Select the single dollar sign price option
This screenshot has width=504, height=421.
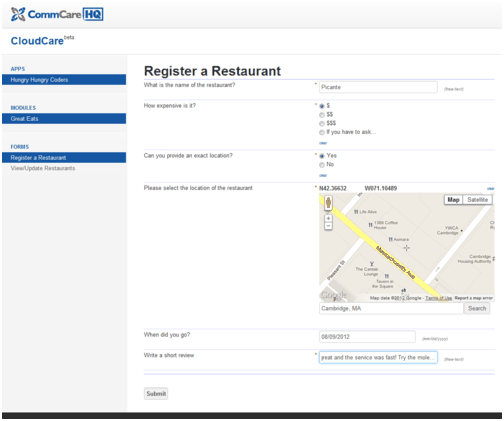click(x=322, y=106)
